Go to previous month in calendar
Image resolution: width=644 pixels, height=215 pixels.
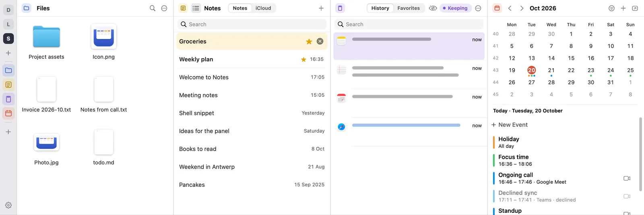[510, 8]
